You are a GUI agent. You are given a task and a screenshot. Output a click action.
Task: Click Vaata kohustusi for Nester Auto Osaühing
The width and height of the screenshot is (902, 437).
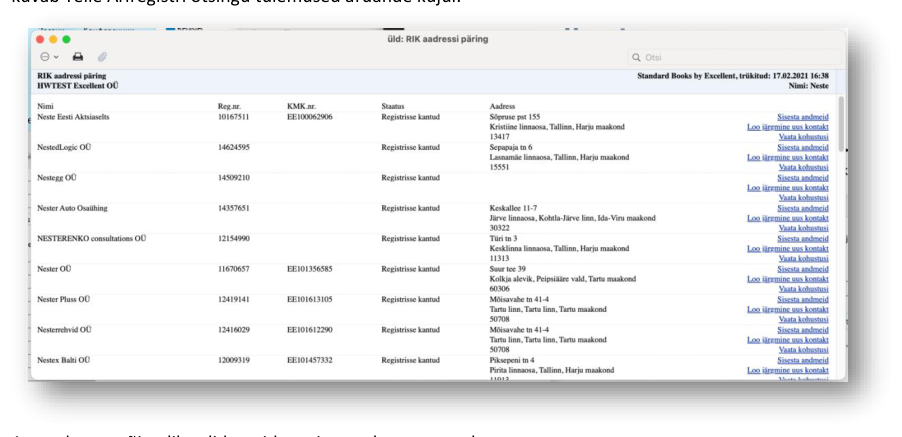tap(803, 228)
